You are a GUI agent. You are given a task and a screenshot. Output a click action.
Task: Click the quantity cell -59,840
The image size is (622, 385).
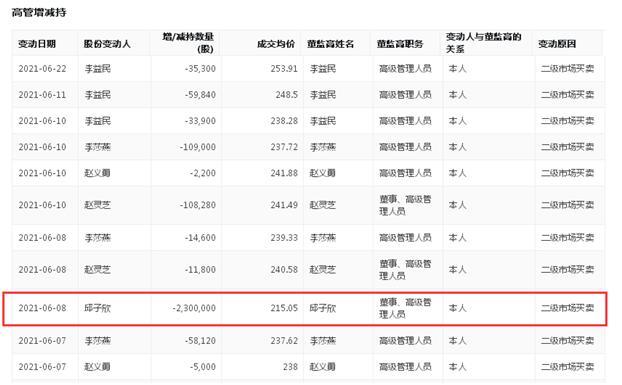click(x=200, y=95)
